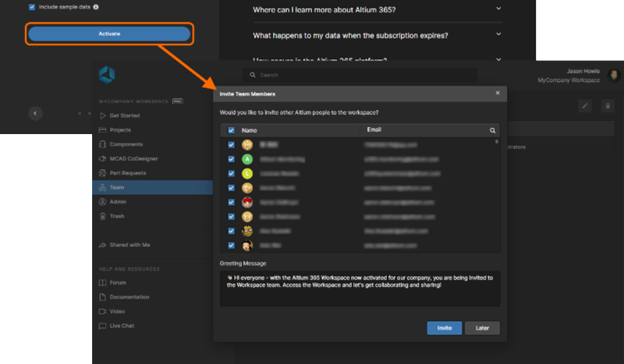Click the back arrow circle button
624x364 pixels.
[35, 113]
